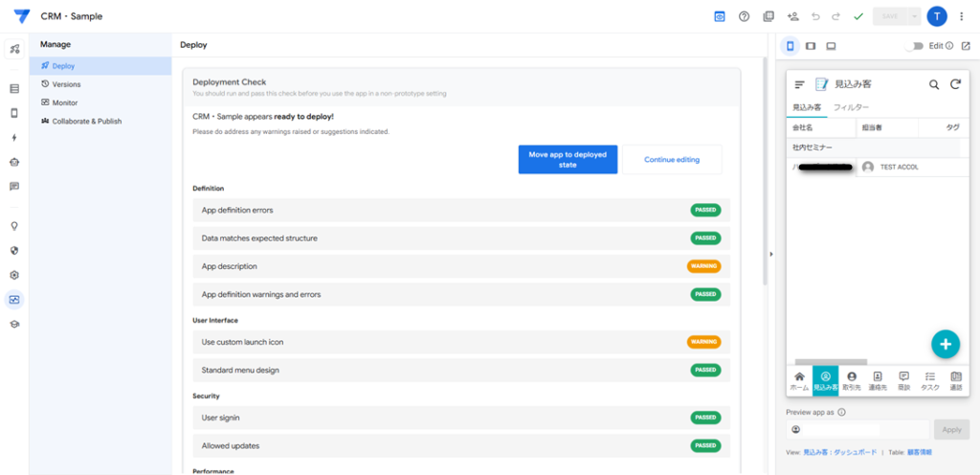The width and height of the screenshot is (980, 475).
Task: Open Versions in the Manage menu
Action: coord(66,84)
